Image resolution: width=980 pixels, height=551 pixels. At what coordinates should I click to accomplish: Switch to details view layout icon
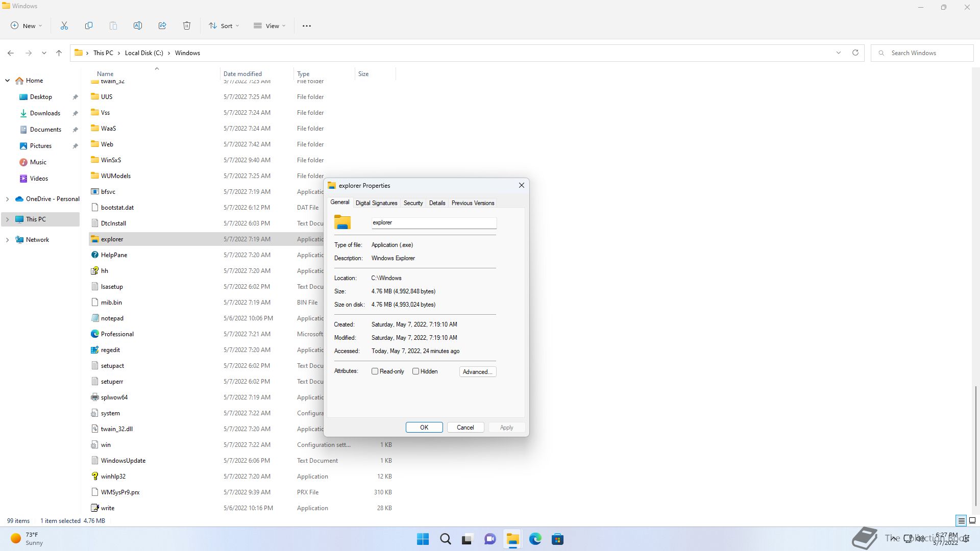point(961,521)
